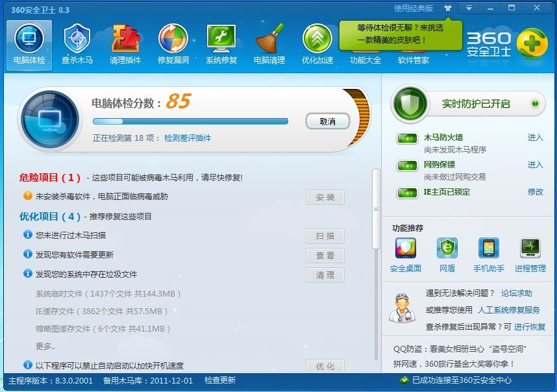Image resolution: width=557 pixels, height=392 pixels.
Task: Switch to the 优化加速 tab
Action: 317,44
